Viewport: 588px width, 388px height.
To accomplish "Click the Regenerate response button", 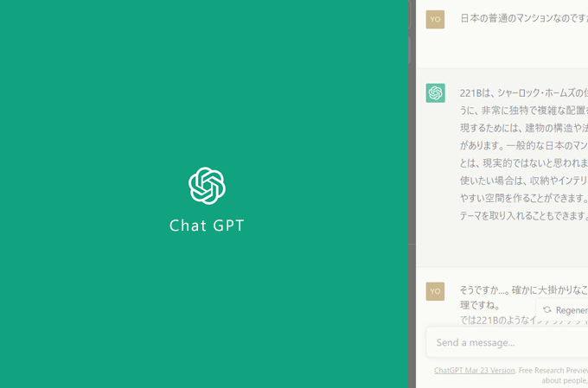I will click(562, 310).
